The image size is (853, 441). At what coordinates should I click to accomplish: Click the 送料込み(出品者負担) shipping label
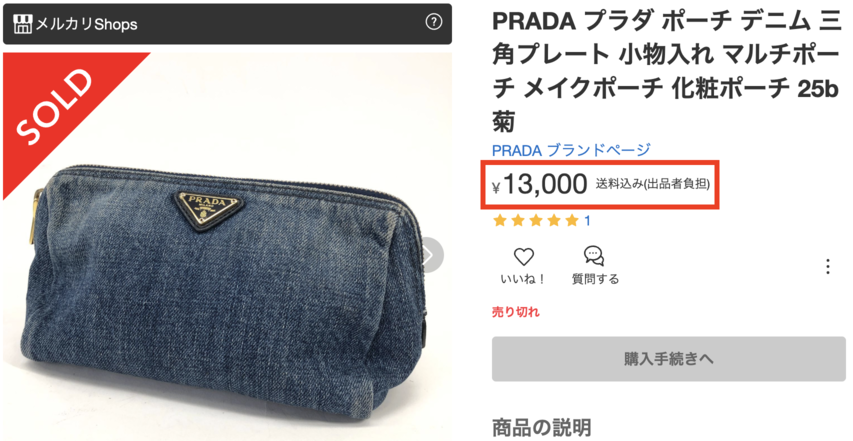tap(652, 184)
